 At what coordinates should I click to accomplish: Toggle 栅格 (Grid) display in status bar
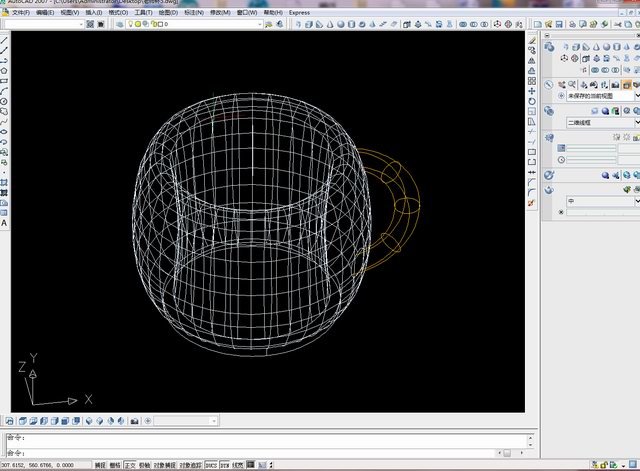pos(114,465)
